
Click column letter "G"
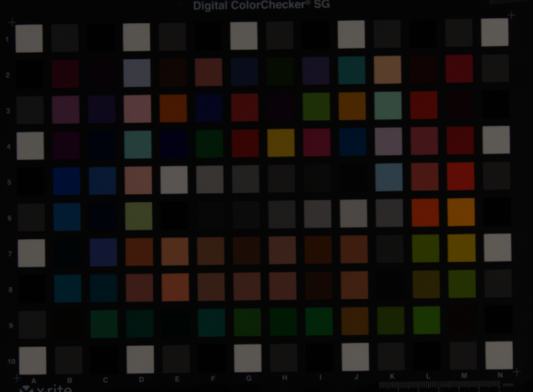pyautogui.click(x=249, y=378)
